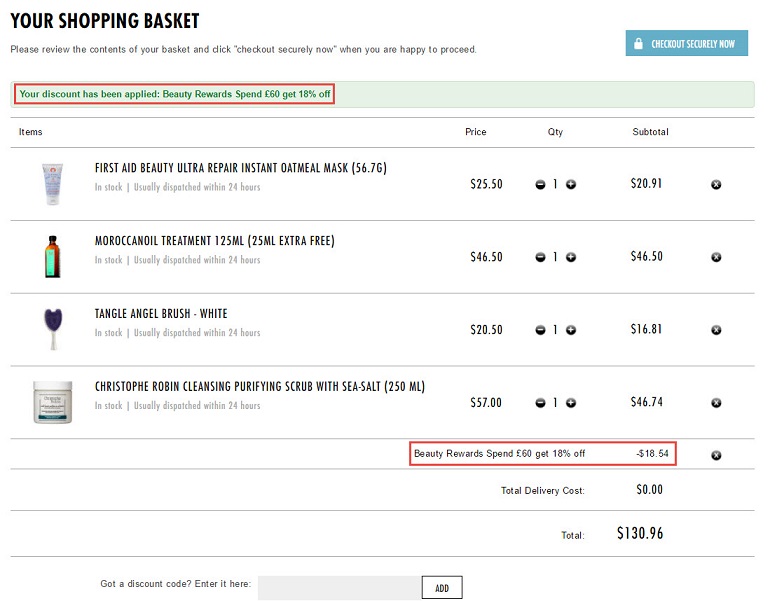This screenshot has height=601, width=770.
Task: Click the Total Delivery Cost label
Action: pyautogui.click(x=543, y=491)
